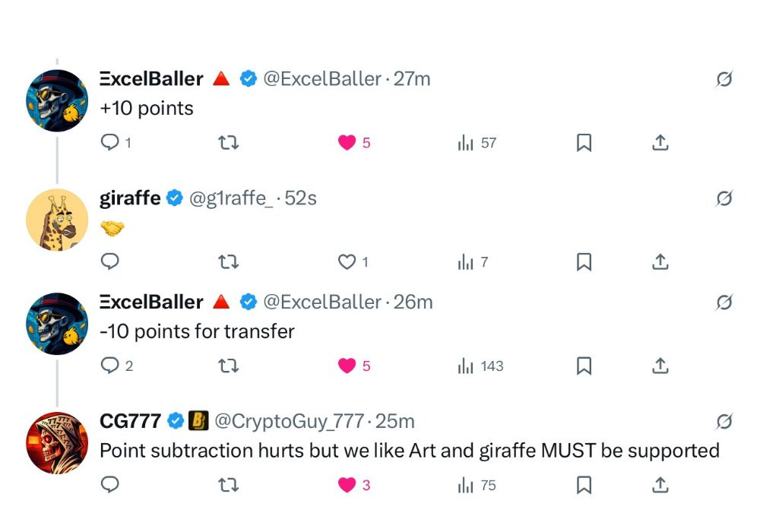
Task: Share the "-10 points for transfer" tweet
Action: (660, 366)
